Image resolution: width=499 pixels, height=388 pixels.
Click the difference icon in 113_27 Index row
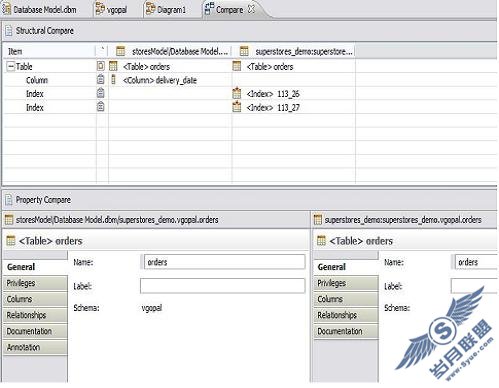coord(100,107)
